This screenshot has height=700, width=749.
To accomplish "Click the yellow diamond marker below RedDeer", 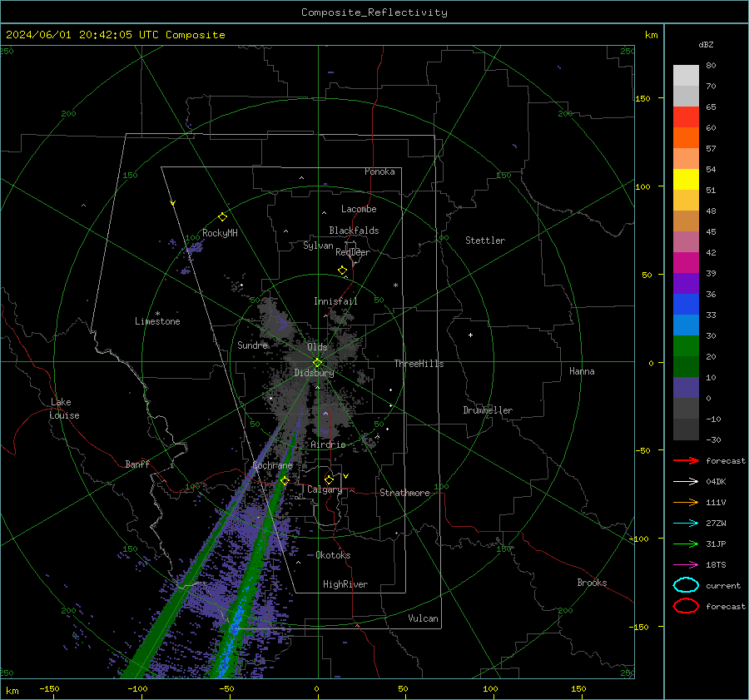I will tap(343, 271).
